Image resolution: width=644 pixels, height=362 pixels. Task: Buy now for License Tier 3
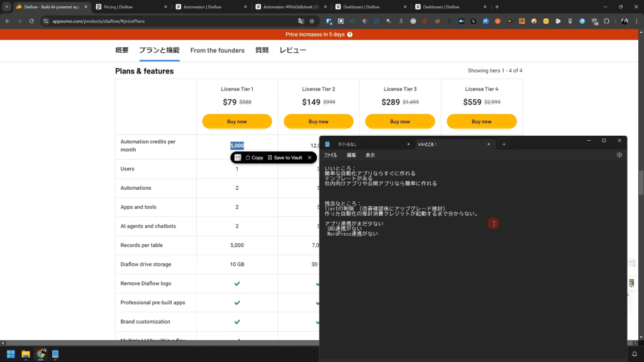point(400,121)
